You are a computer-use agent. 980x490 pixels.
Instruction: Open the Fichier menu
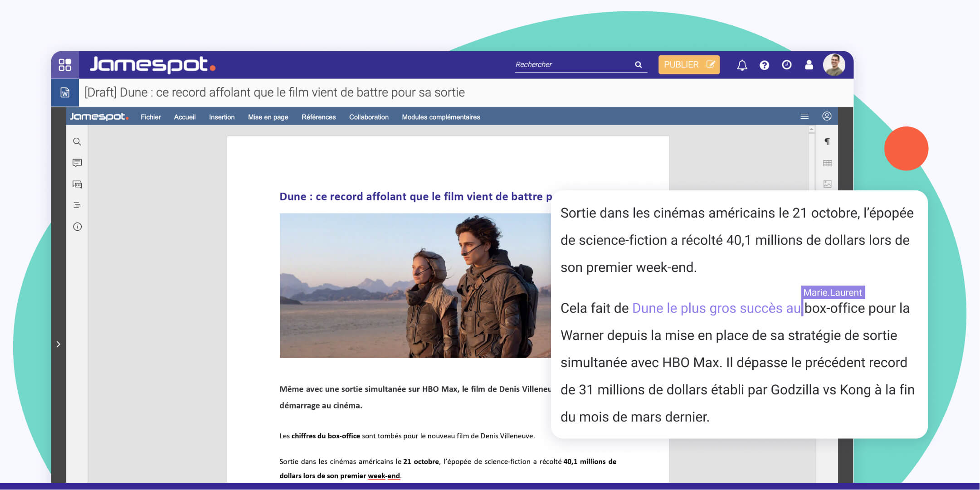click(x=151, y=117)
